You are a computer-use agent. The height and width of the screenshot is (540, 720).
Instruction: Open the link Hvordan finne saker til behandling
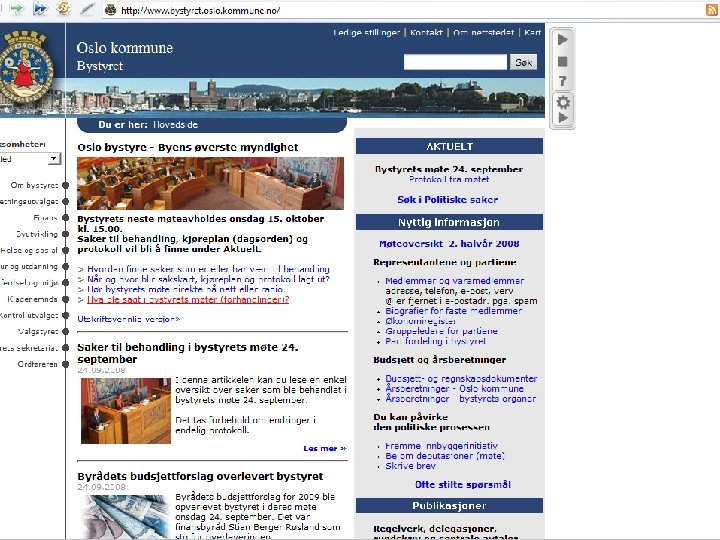click(x=208, y=269)
